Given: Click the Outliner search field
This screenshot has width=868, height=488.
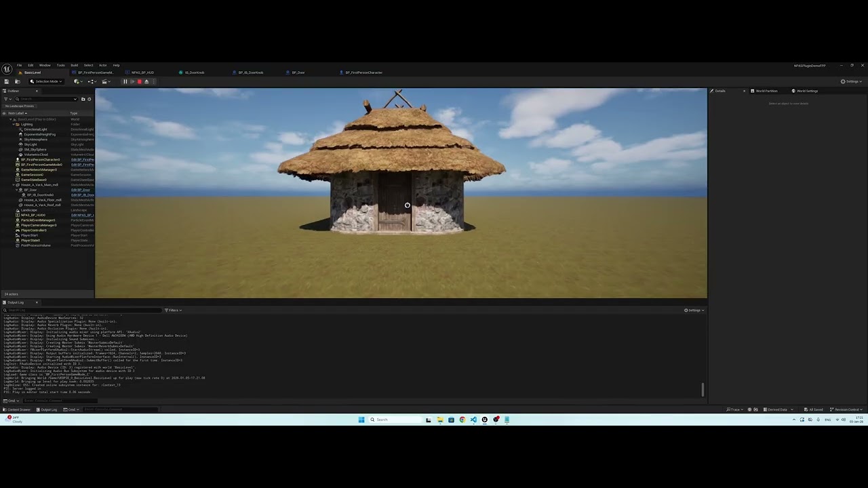Looking at the screenshot, I should pyautogui.click(x=46, y=99).
